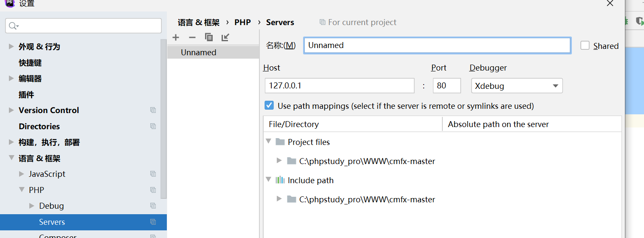Open Directories settings page
The image size is (644, 238).
tap(39, 126)
